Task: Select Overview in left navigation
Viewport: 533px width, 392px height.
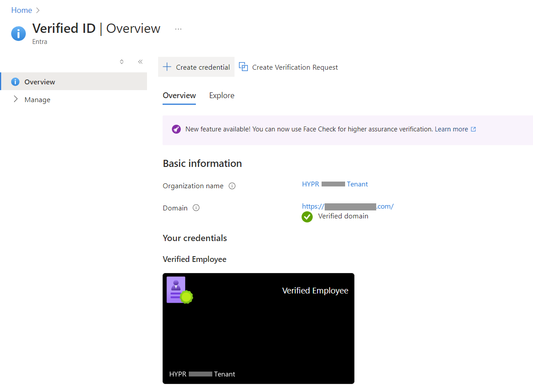Action: point(73,82)
